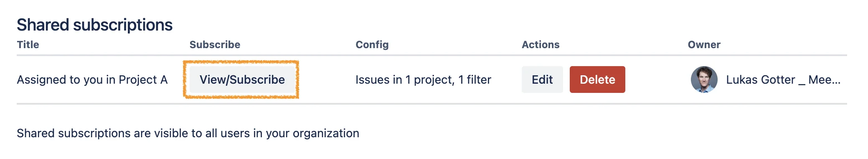Click the Shared subscriptions heading
This screenshot has height=159, width=868.
coord(94,25)
